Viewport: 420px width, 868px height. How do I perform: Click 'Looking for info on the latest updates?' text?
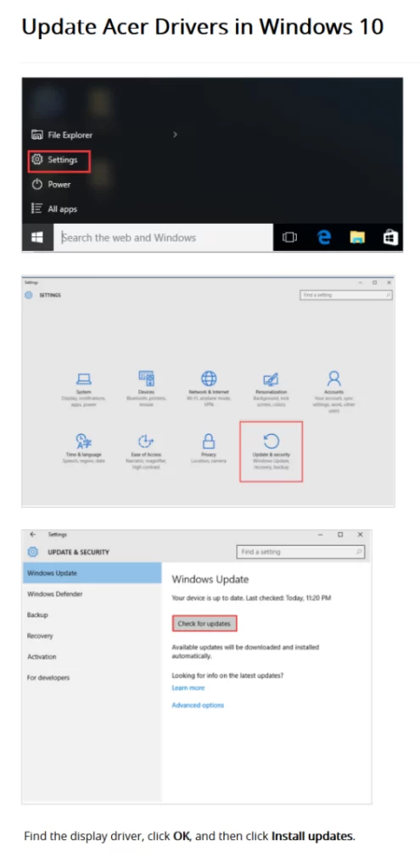click(x=227, y=676)
